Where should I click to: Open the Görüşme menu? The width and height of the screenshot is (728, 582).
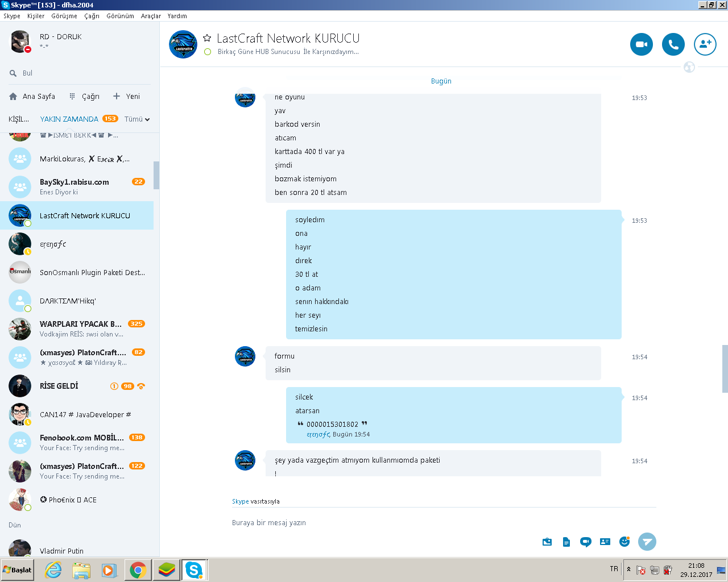pyautogui.click(x=64, y=16)
